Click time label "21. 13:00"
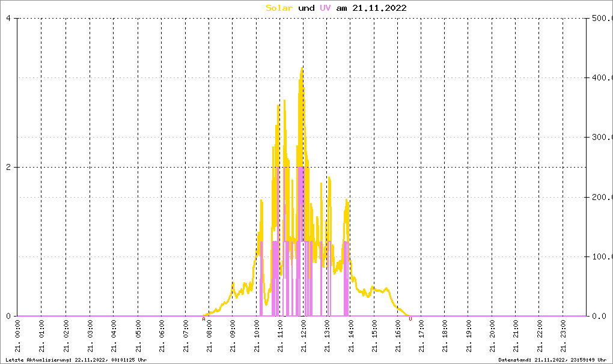The height and width of the screenshot is (364, 613). (327, 336)
